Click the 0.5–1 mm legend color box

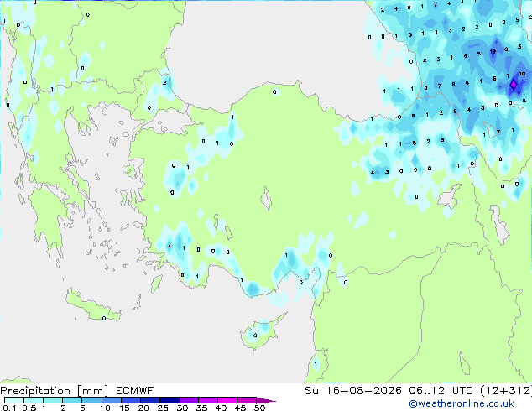(34, 400)
